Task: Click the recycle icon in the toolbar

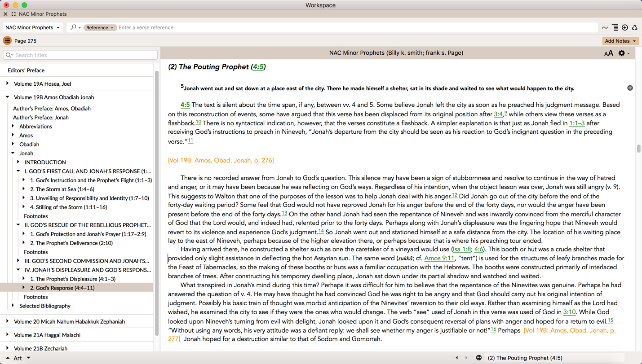Action: pyautogui.click(x=634, y=28)
